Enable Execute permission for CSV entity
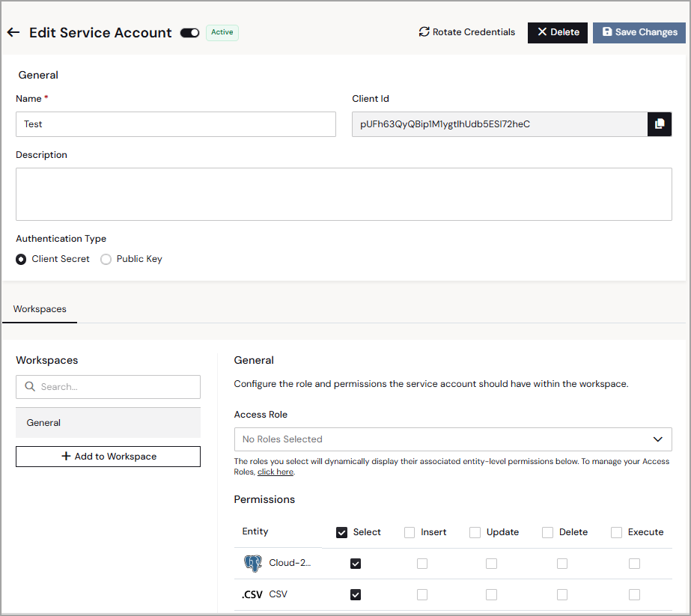 coord(634,595)
